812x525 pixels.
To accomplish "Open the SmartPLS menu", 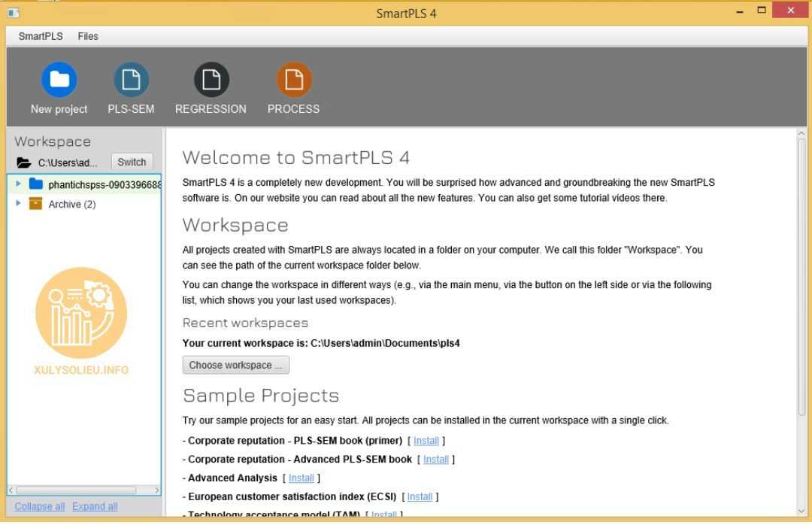I will [41, 36].
